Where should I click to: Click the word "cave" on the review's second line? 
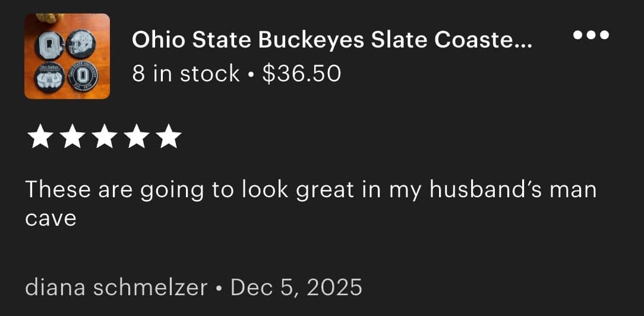[x=50, y=219]
